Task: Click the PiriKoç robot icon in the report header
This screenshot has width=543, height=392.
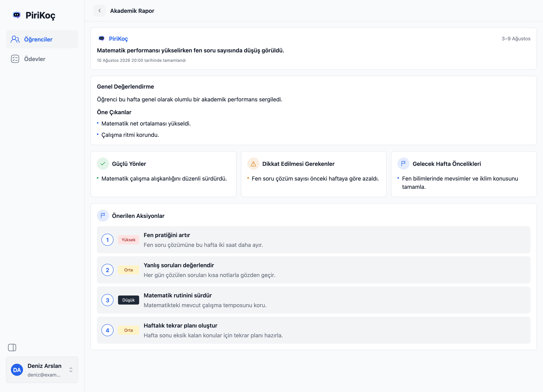Action: pyautogui.click(x=101, y=38)
